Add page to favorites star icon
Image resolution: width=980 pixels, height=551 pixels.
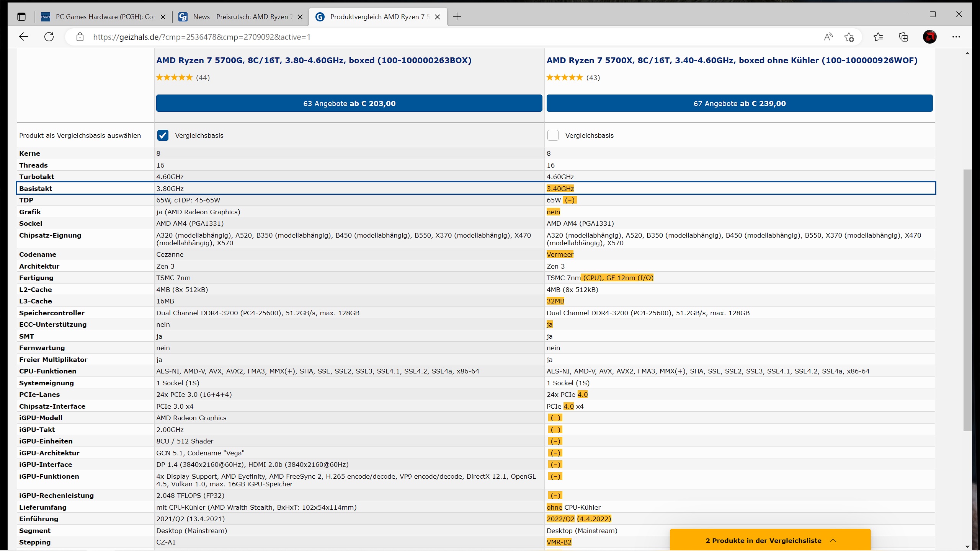[849, 37]
